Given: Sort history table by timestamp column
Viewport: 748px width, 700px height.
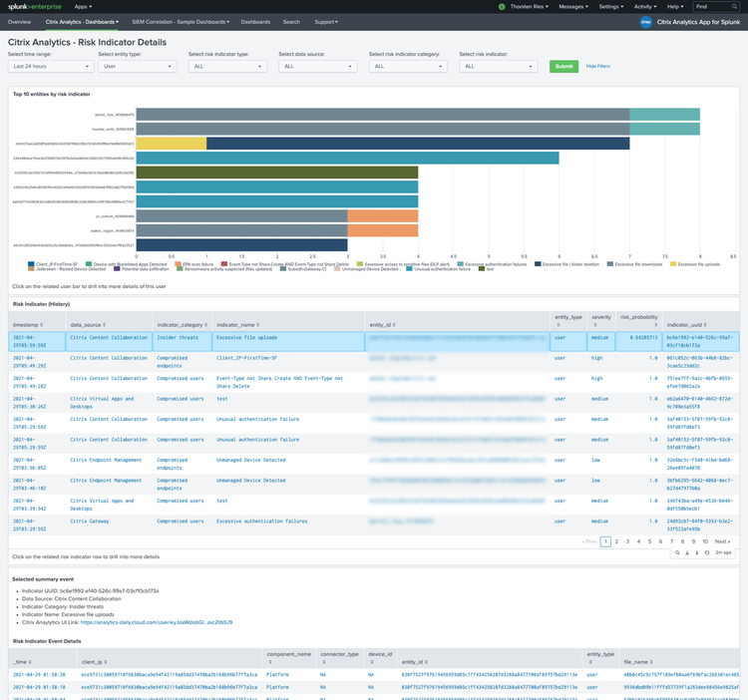Looking at the screenshot, I should point(28,325).
